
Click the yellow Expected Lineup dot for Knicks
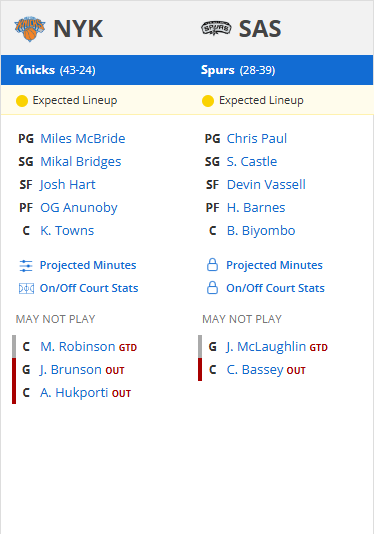coord(22,101)
